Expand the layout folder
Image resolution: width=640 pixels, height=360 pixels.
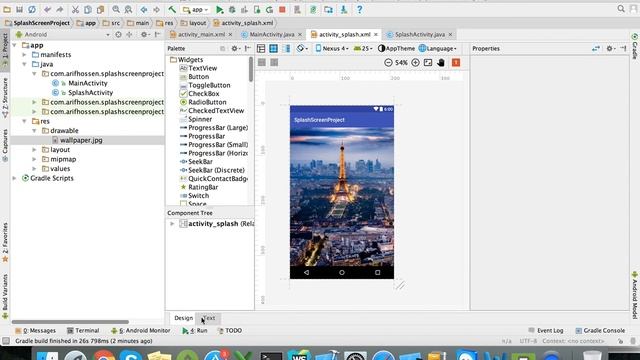(35, 150)
